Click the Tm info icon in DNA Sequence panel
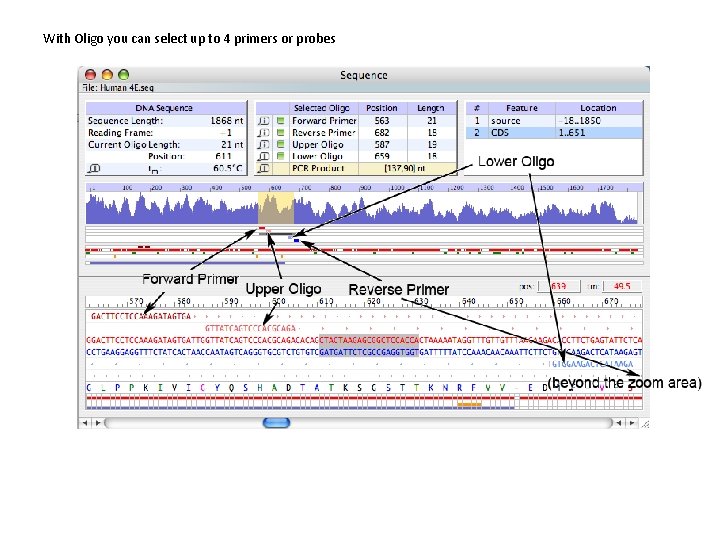The image size is (720, 540). point(94,169)
